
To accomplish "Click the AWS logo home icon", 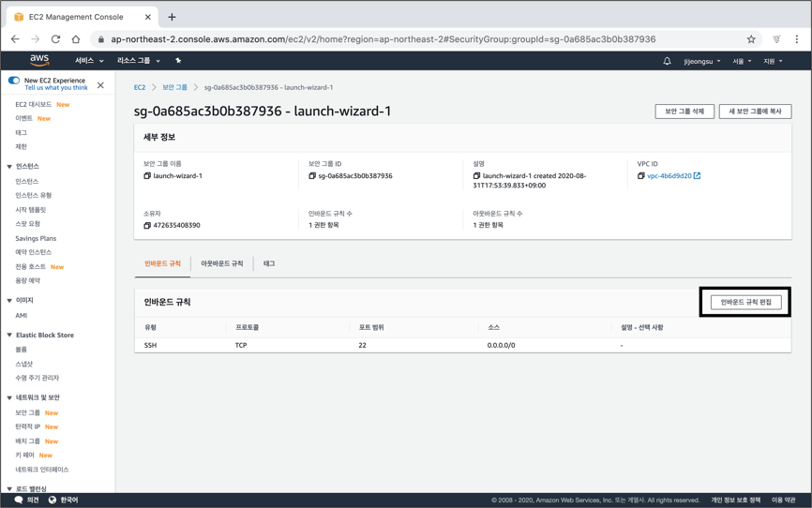I will pos(39,60).
